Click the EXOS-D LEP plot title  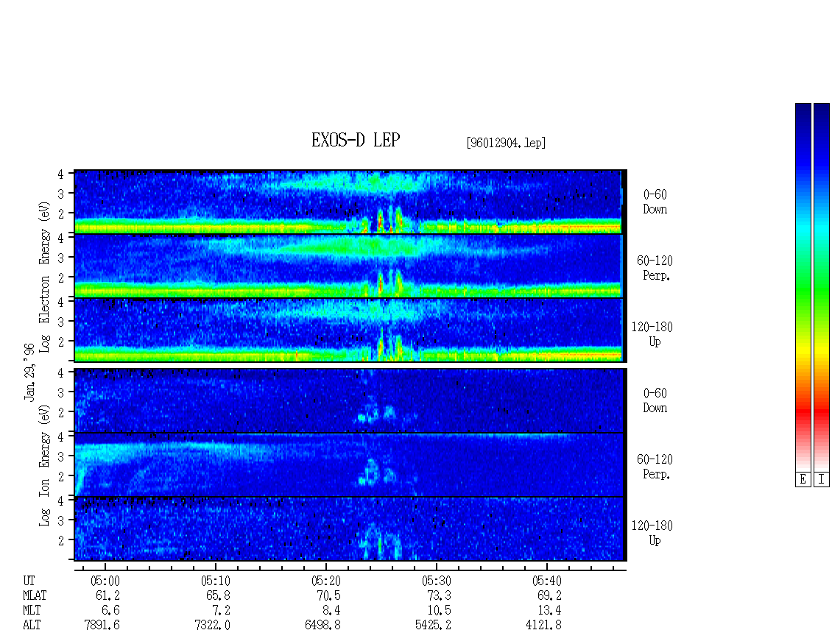point(356,140)
